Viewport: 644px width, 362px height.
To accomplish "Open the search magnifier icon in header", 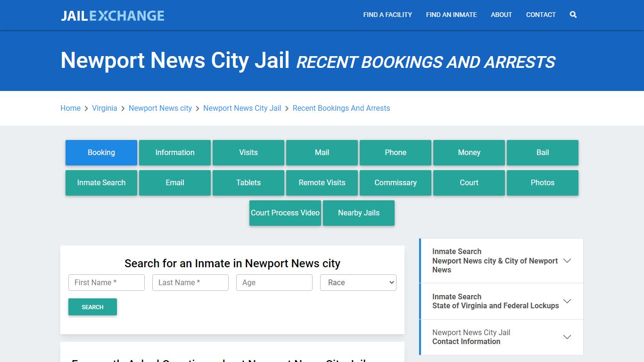I will click(x=573, y=15).
